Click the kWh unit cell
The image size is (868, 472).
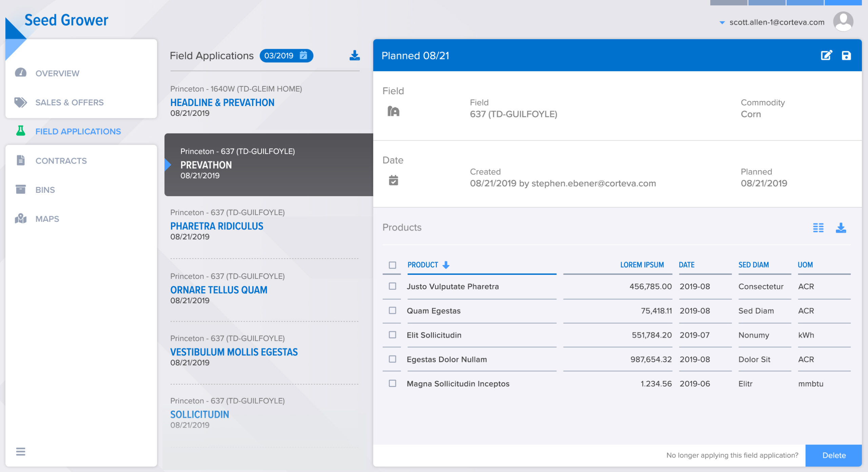806,335
